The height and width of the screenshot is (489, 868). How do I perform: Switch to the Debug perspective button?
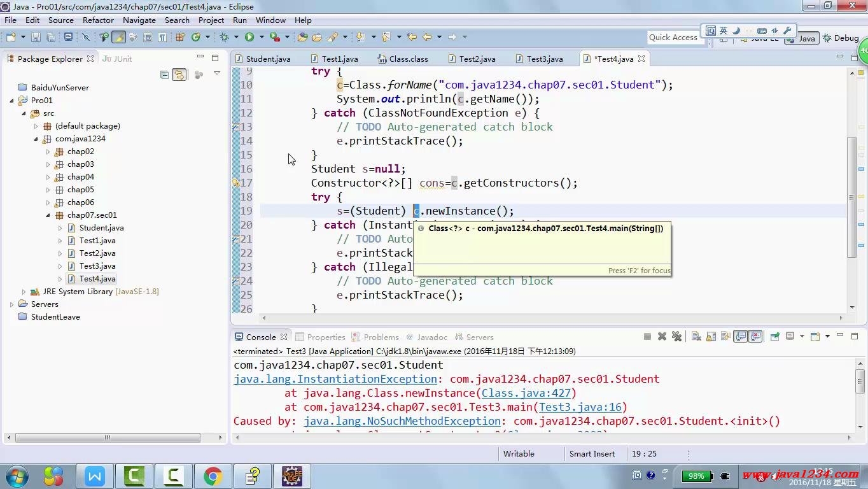840,38
